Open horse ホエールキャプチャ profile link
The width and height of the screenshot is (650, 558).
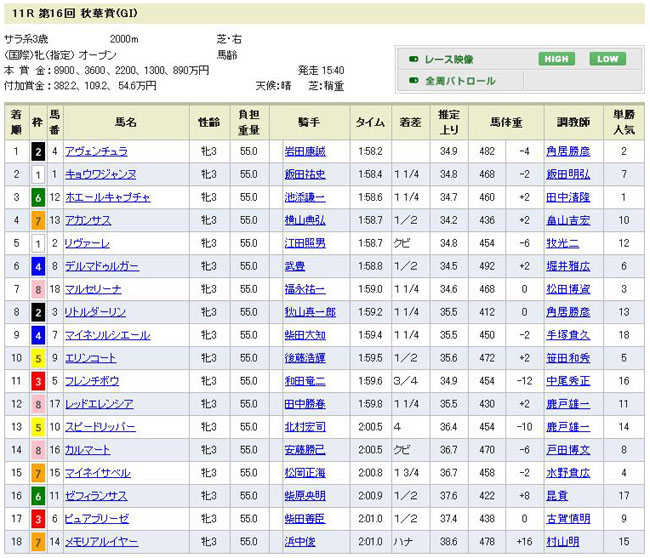pos(107,198)
